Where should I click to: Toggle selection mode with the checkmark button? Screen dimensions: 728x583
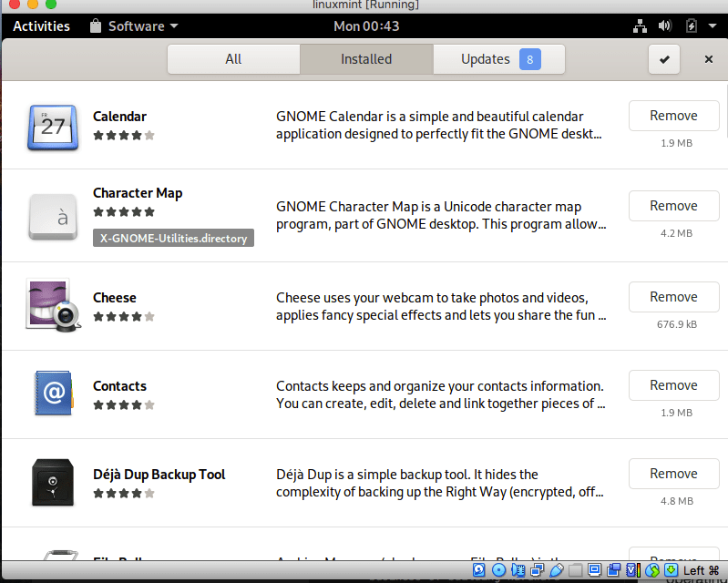click(664, 59)
